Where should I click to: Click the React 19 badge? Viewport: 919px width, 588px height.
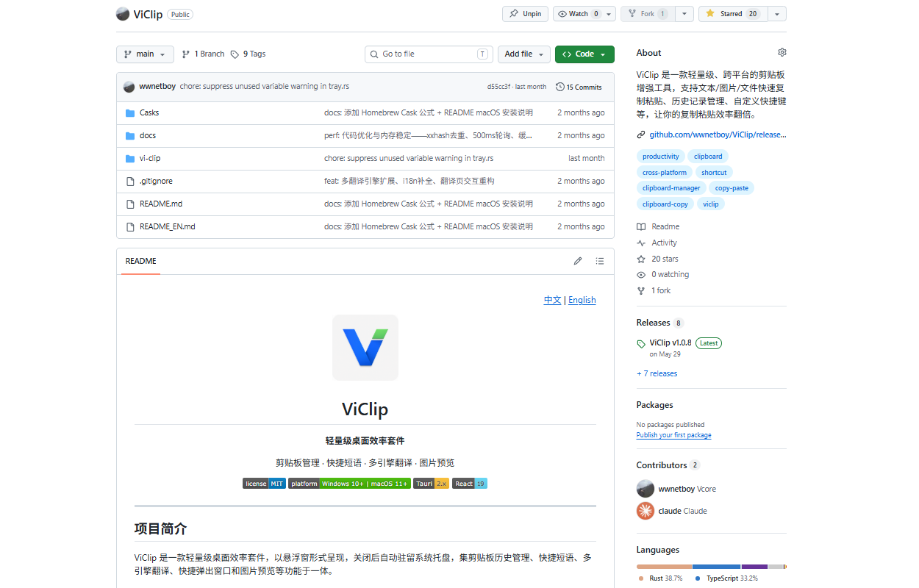470,484
